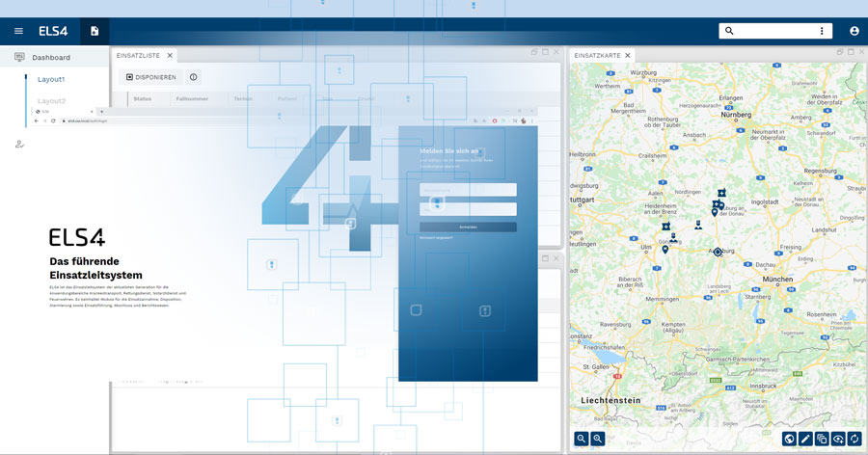
Task: Click the user-check icon in sidebar
Action: coord(19,144)
